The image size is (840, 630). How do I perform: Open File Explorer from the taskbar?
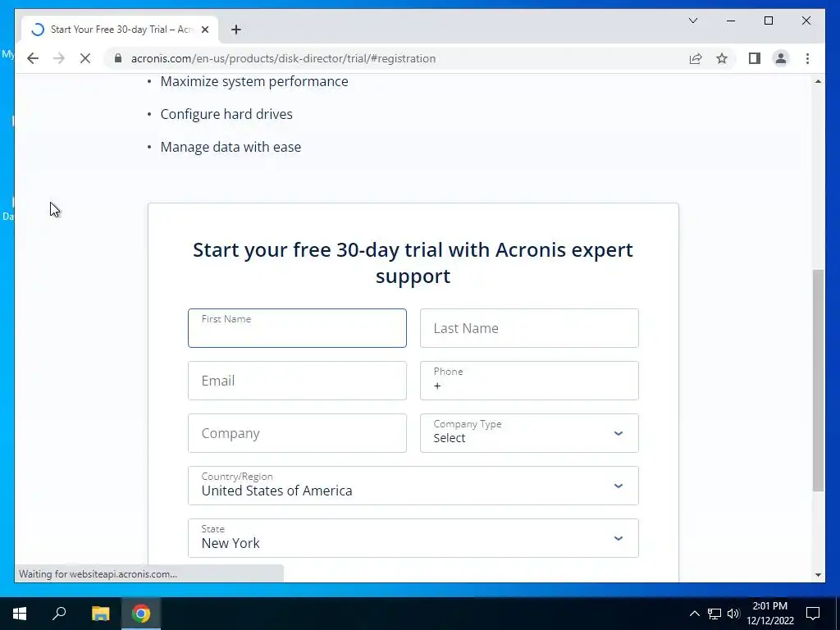coord(100,614)
